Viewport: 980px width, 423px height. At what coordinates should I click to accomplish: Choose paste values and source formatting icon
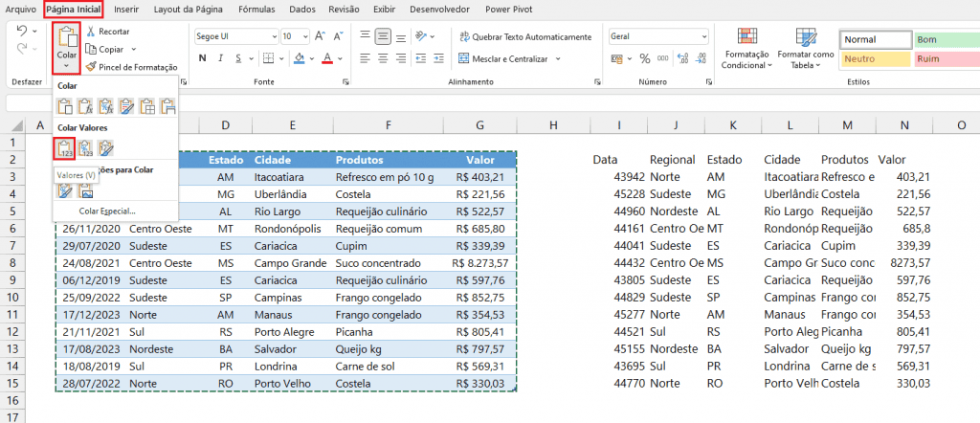[106, 148]
